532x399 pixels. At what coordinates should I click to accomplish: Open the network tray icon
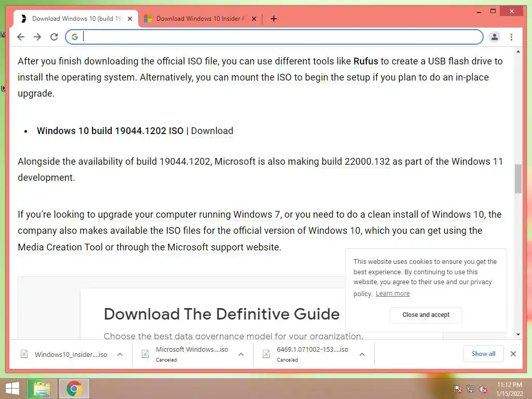pyautogui.click(x=471, y=389)
